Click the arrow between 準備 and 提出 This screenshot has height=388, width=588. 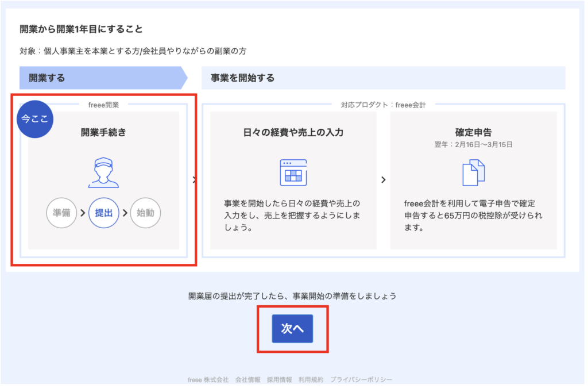(x=83, y=213)
